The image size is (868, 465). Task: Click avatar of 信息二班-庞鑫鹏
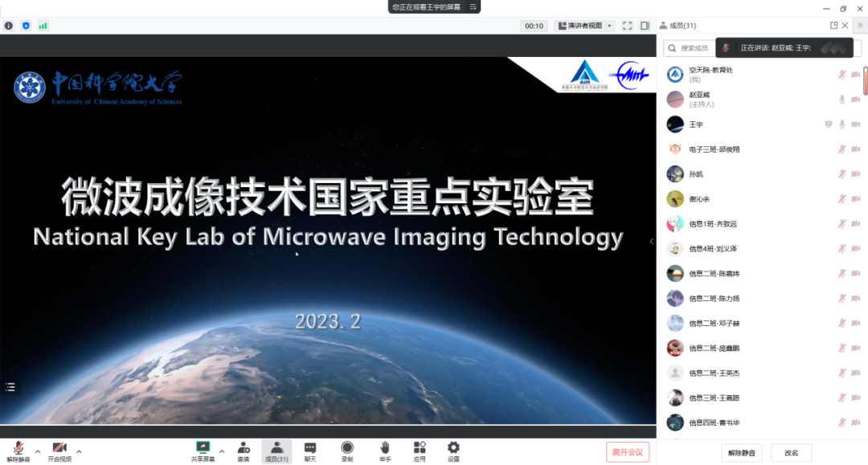tap(675, 348)
